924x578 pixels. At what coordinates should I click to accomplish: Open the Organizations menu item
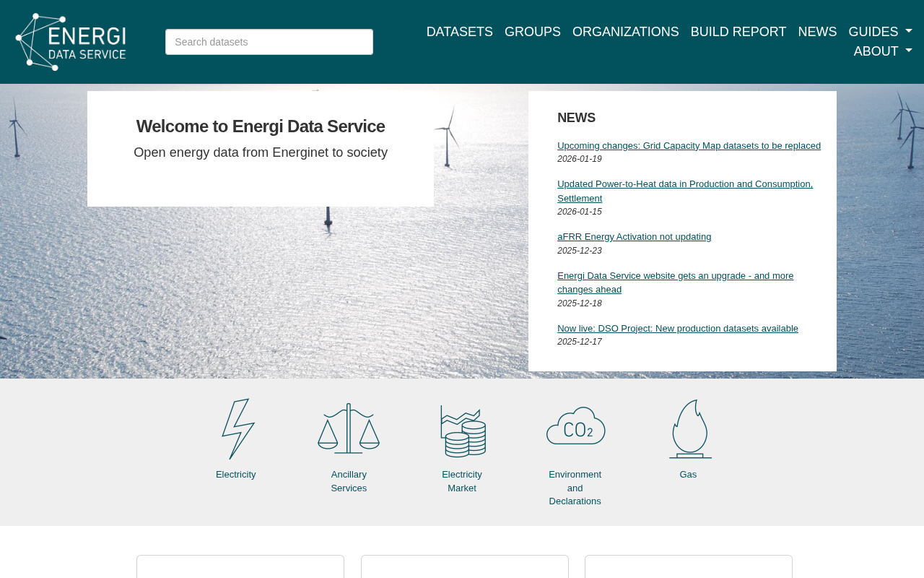point(625,32)
